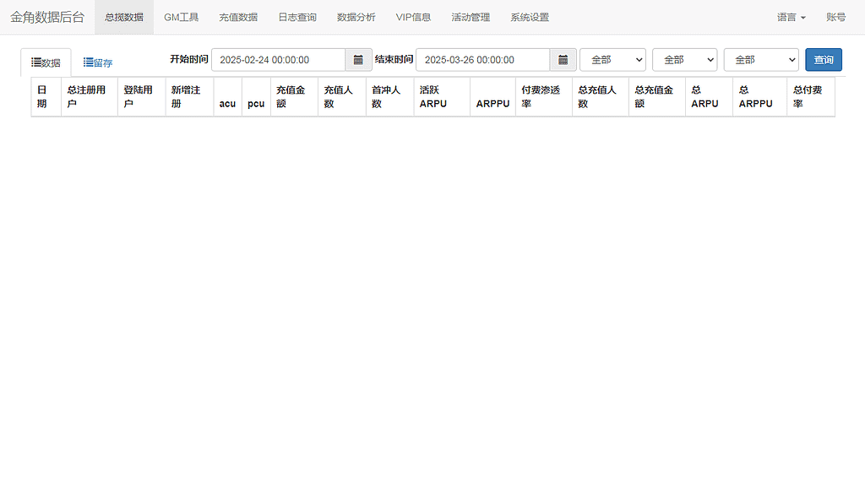Screen dimensions: 865x504
Task: Click the blue 查询 query button
Action: tap(824, 60)
